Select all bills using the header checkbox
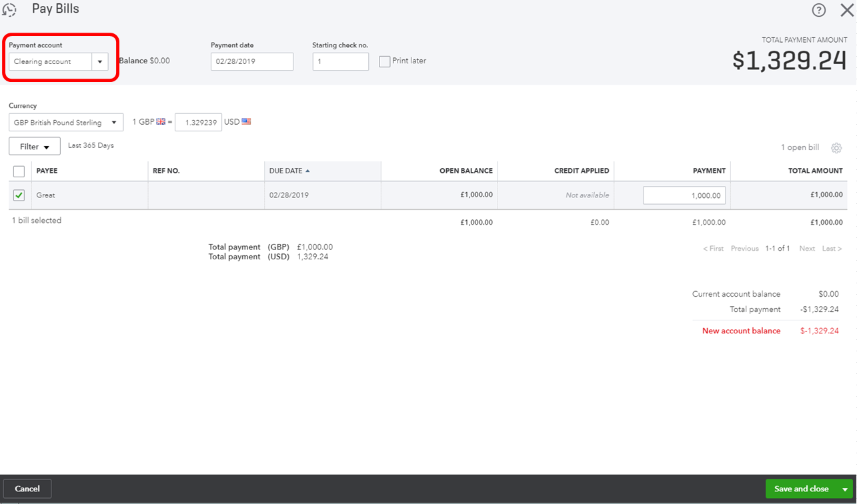Screen dimensions: 857x504 pyautogui.click(x=19, y=171)
